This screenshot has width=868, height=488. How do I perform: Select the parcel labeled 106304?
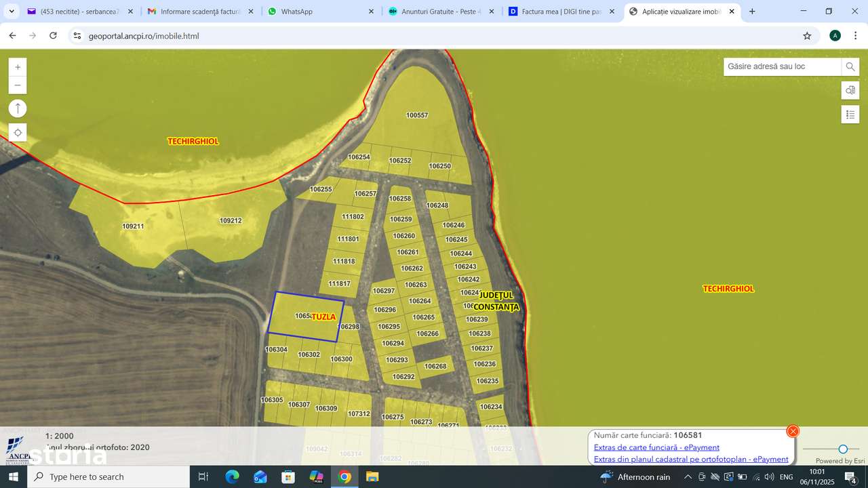point(276,350)
